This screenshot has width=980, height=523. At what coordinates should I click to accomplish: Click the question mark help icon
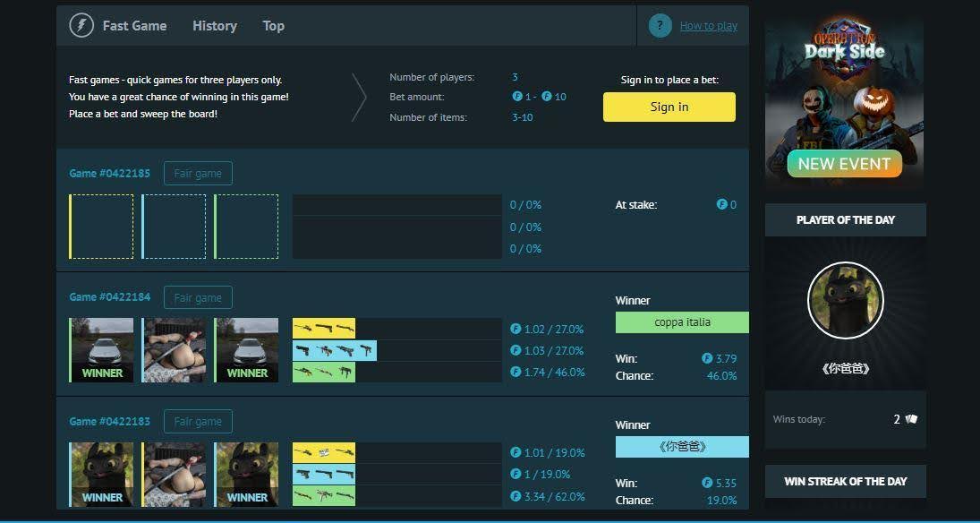tap(660, 26)
